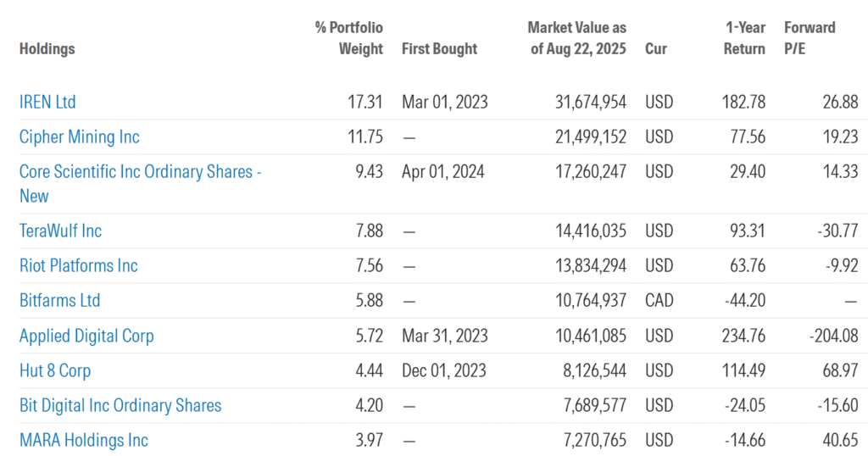Click Applied Digital's 234.76 one-year return
Screen dimensions: 868x456
[743, 336]
